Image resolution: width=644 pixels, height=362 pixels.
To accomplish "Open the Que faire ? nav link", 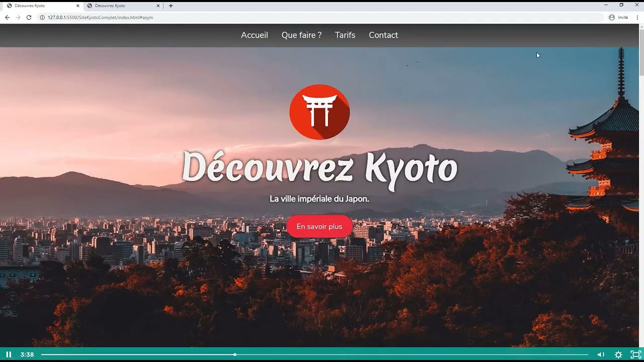I will point(301,35).
